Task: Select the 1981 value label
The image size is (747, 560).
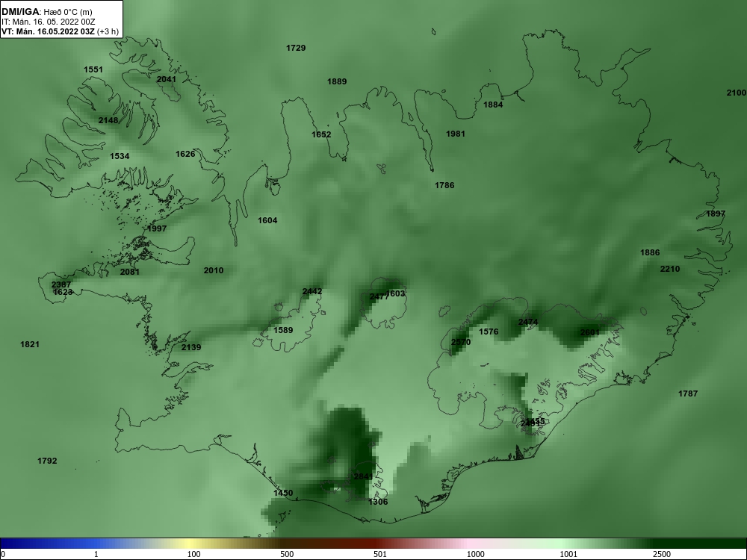Action: point(456,134)
